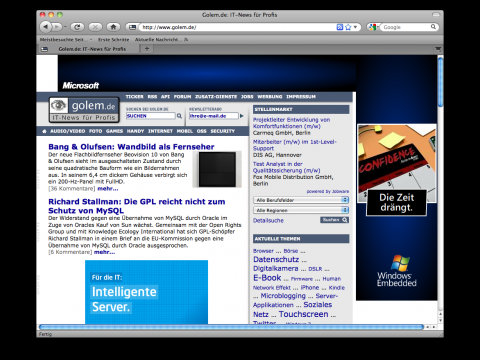Click the newsletter e-mail input field

[214, 116]
